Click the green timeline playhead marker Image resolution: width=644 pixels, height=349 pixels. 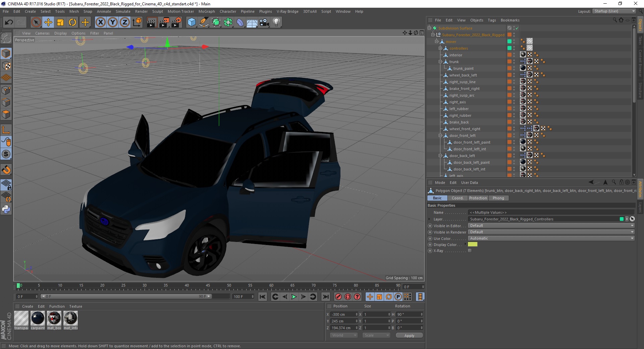pos(18,286)
